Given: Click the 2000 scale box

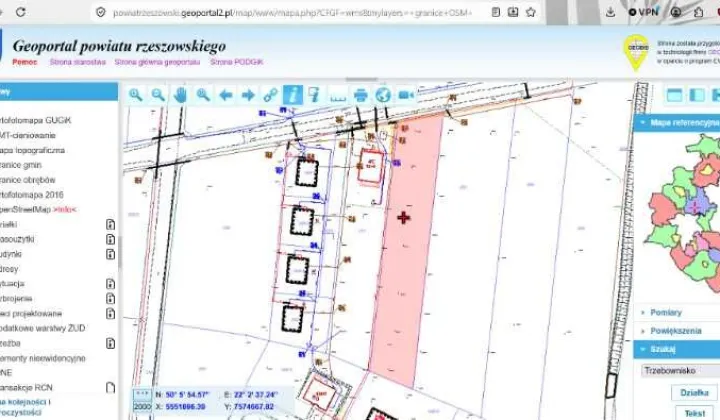Looking at the screenshot, I should 142,407.
